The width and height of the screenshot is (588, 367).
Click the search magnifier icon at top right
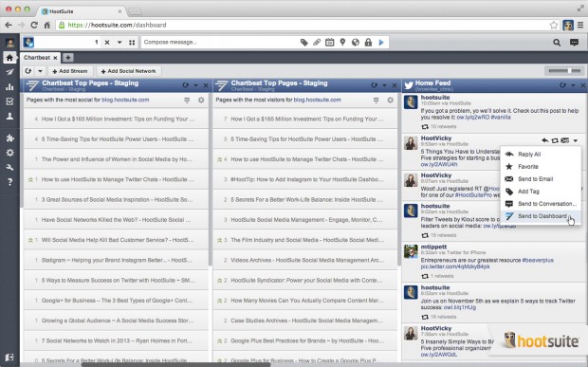[557, 43]
